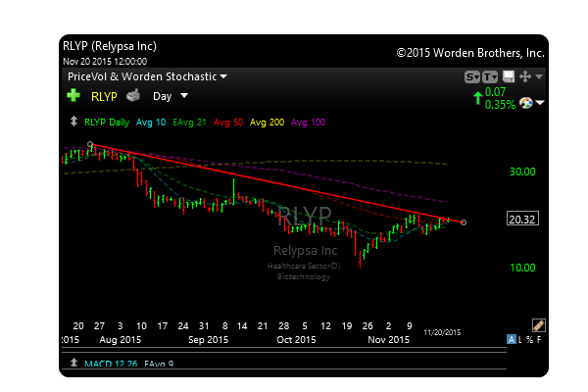Open the Day timeframe dropdown
This screenshot has height=392, width=588.
click(170, 96)
